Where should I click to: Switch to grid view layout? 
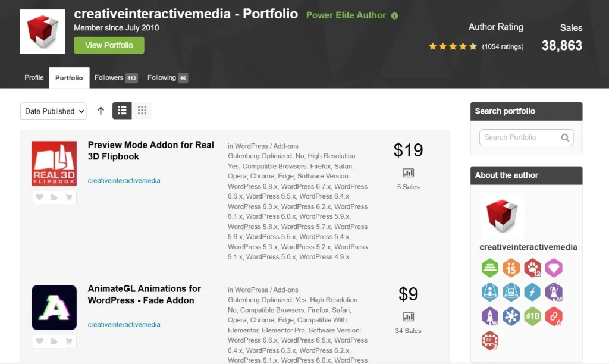coord(142,111)
